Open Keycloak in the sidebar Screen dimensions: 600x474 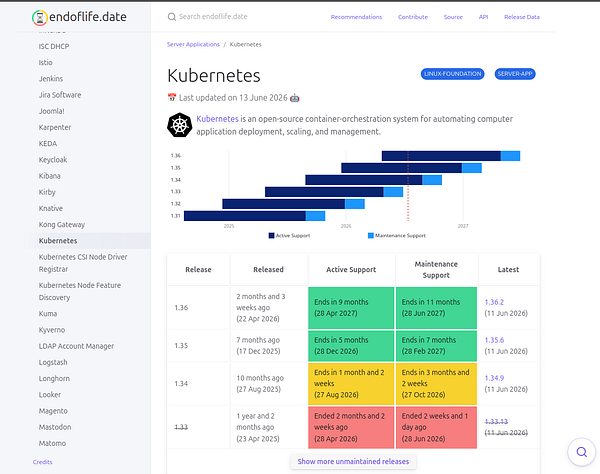pos(53,160)
